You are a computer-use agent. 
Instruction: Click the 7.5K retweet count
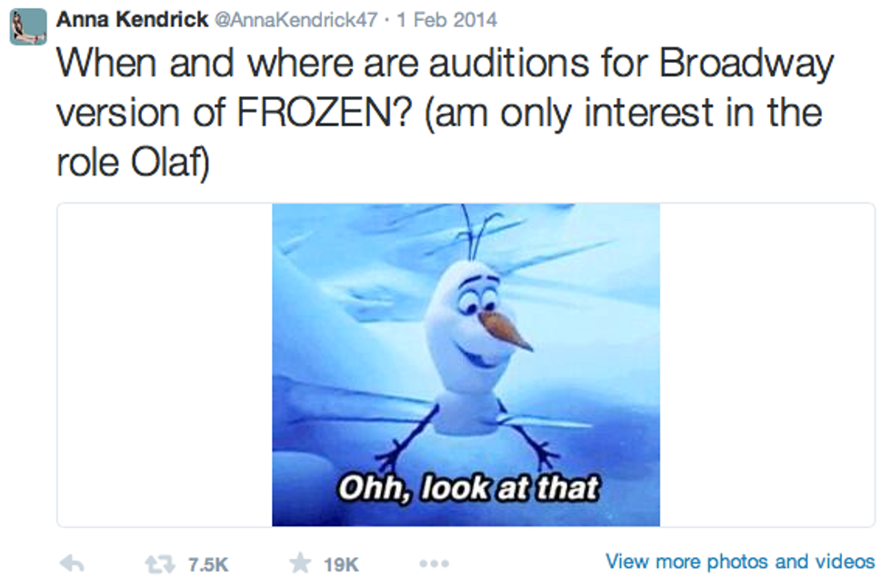tap(208, 564)
